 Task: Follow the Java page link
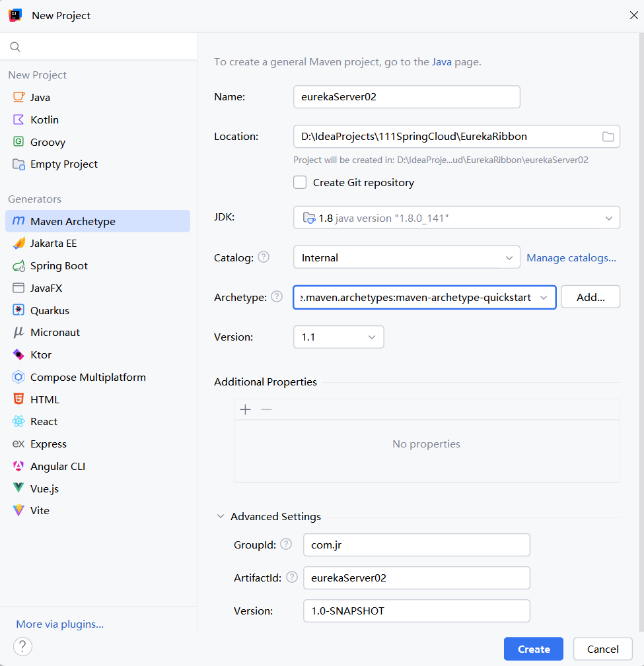coord(442,62)
